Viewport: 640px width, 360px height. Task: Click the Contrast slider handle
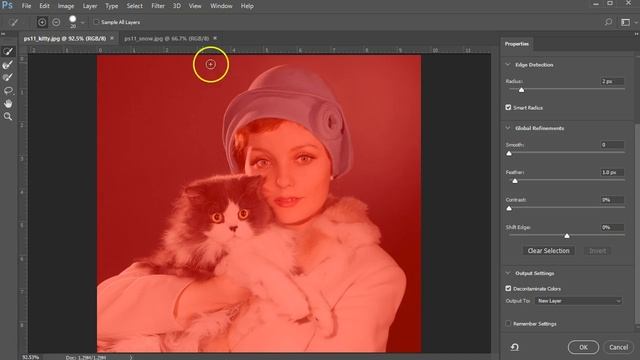[x=509, y=208]
